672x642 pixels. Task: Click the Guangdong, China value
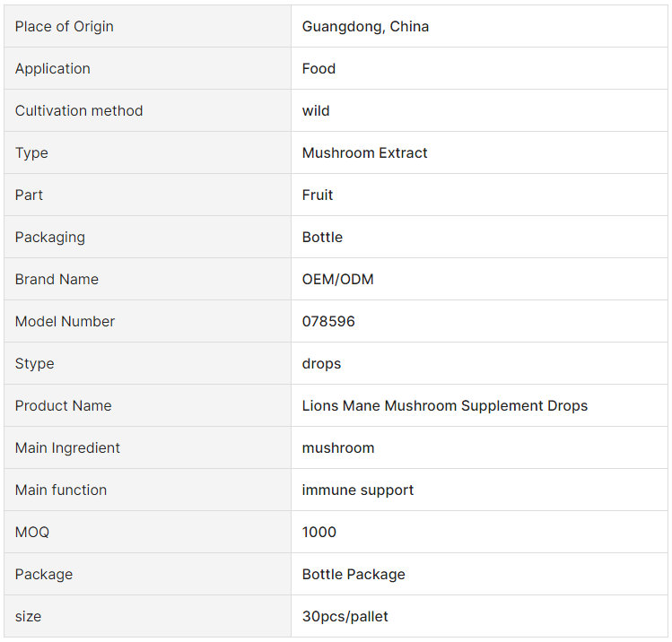click(365, 27)
